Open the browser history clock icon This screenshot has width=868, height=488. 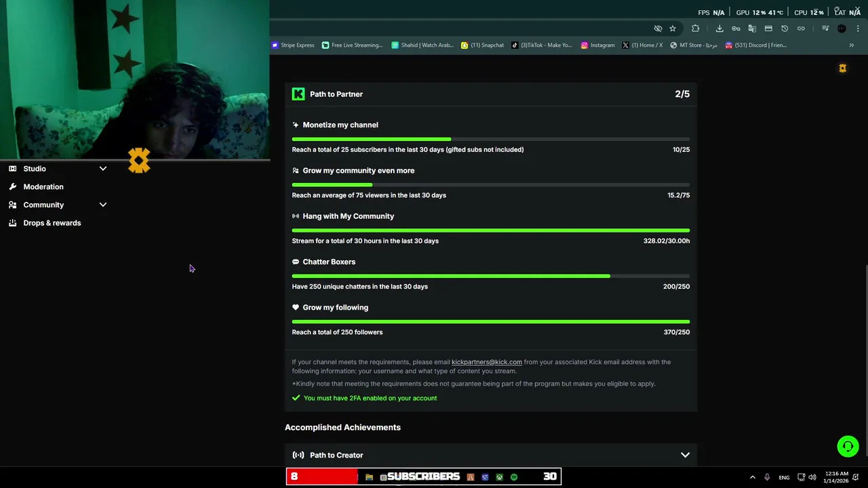click(785, 28)
